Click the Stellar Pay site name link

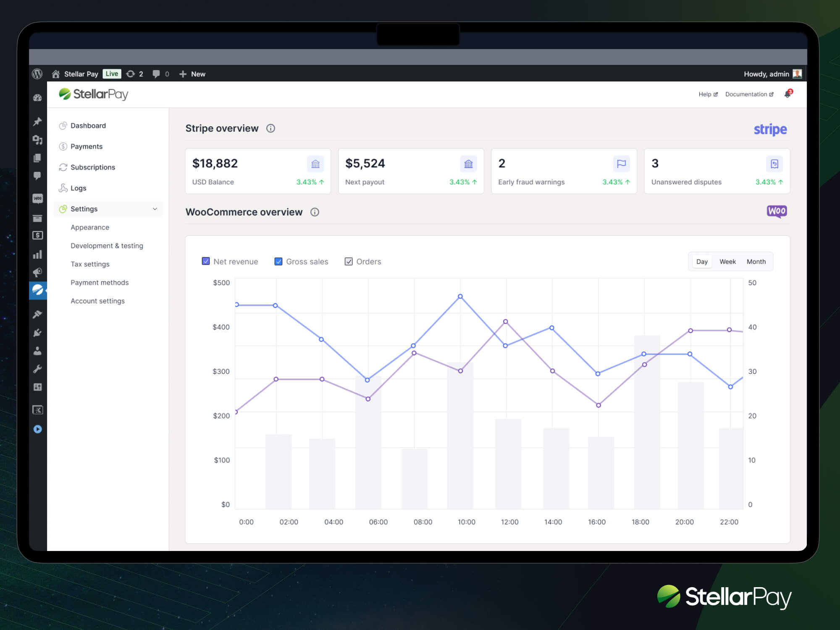pos(81,74)
